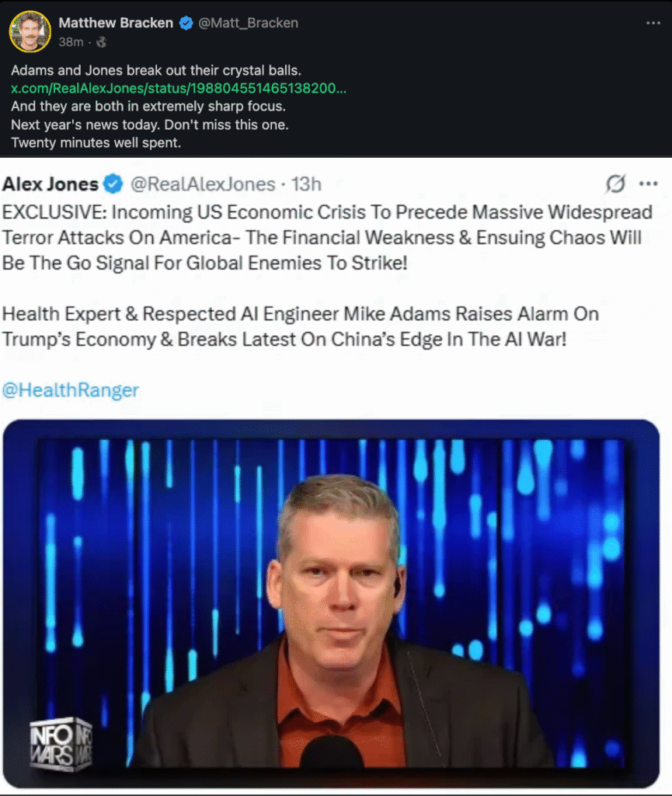Screen dimensions: 672x796
Task: Click the 38m timestamp on Bracken's post
Action: (71, 42)
